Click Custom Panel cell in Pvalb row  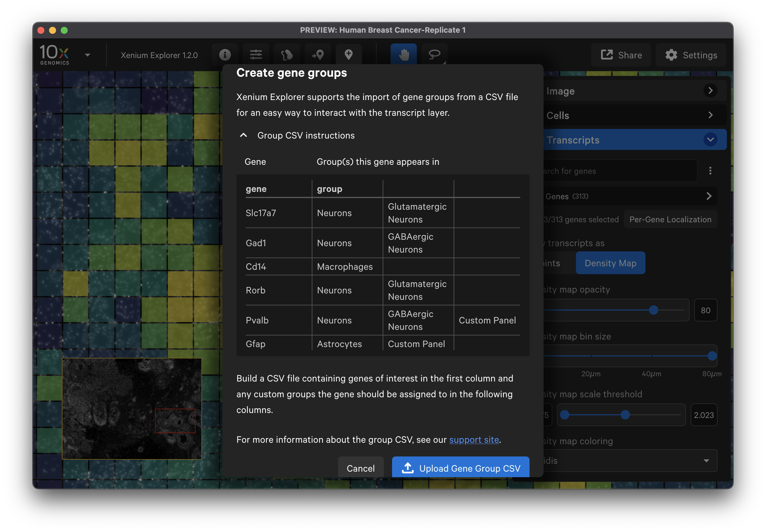click(487, 320)
